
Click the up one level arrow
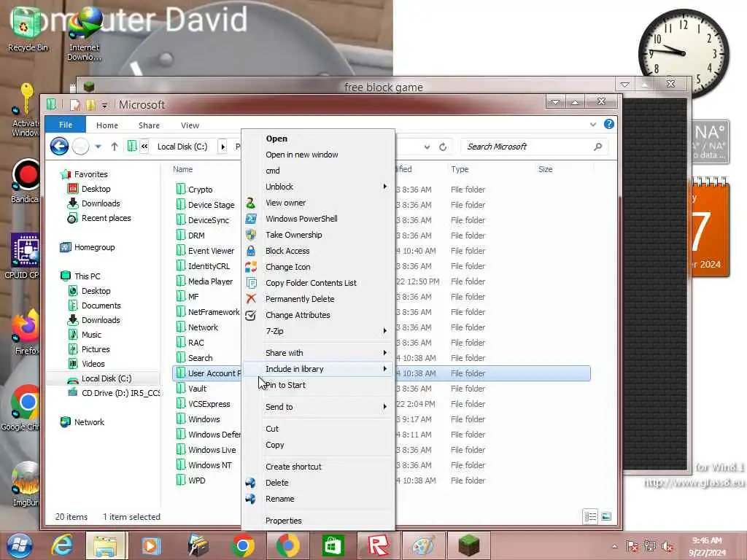point(115,147)
